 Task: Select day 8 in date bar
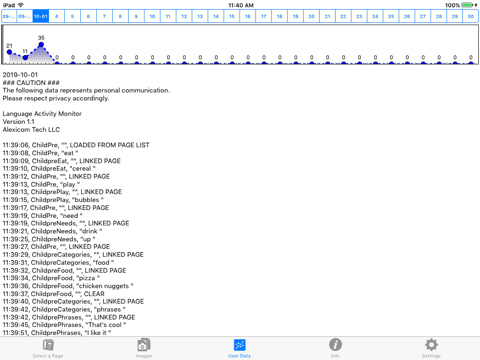120,16
